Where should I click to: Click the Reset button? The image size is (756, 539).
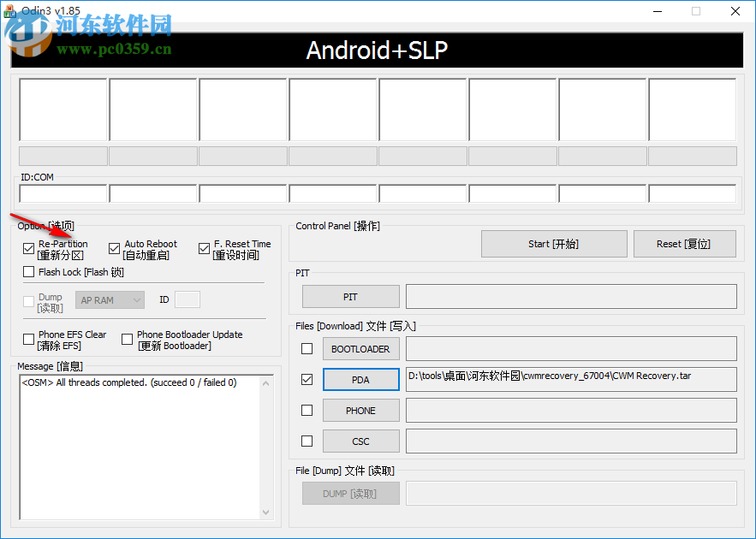[x=683, y=243]
